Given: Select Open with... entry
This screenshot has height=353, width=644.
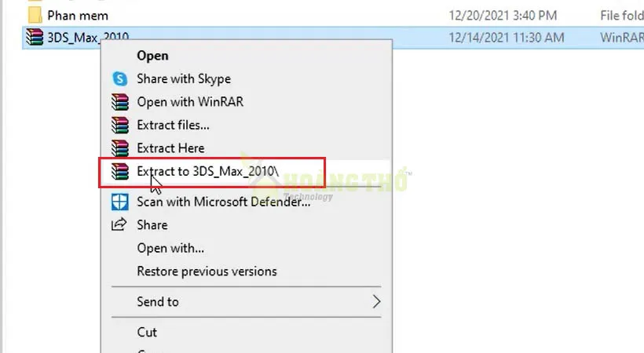Looking at the screenshot, I should pos(170,249).
